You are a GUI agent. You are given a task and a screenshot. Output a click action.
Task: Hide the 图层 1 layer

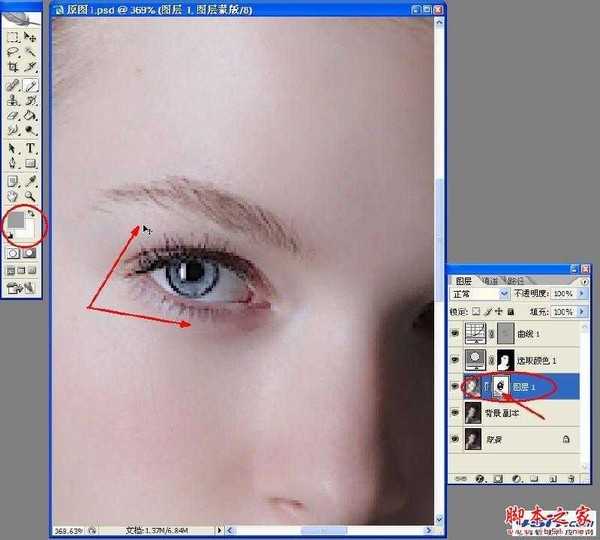pos(455,387)
